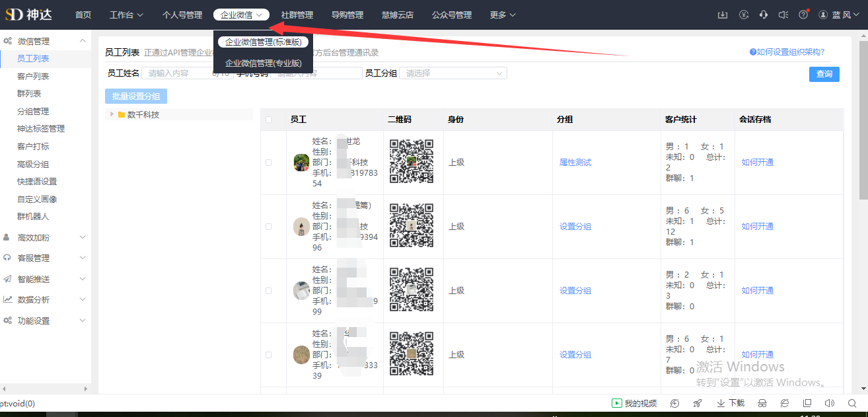Click the browser sound volume icon
This screenshot has height=417, width=868.
pyautogui.click(x=830, y=403)
